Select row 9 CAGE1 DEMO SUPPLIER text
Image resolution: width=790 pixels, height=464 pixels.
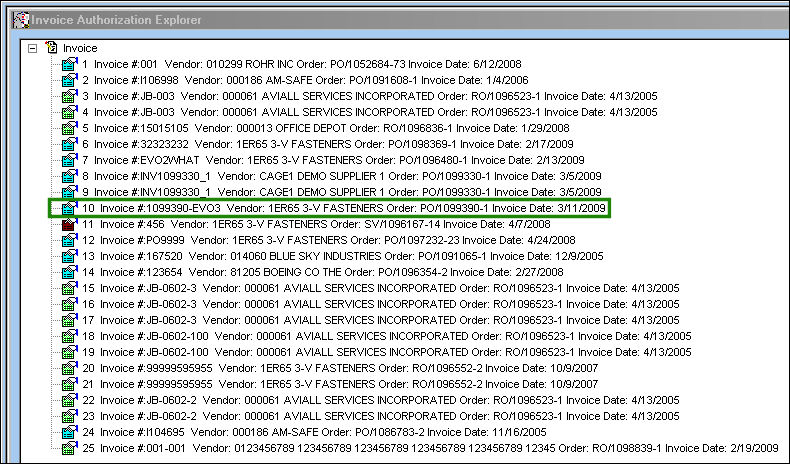[x=342, y=192]
